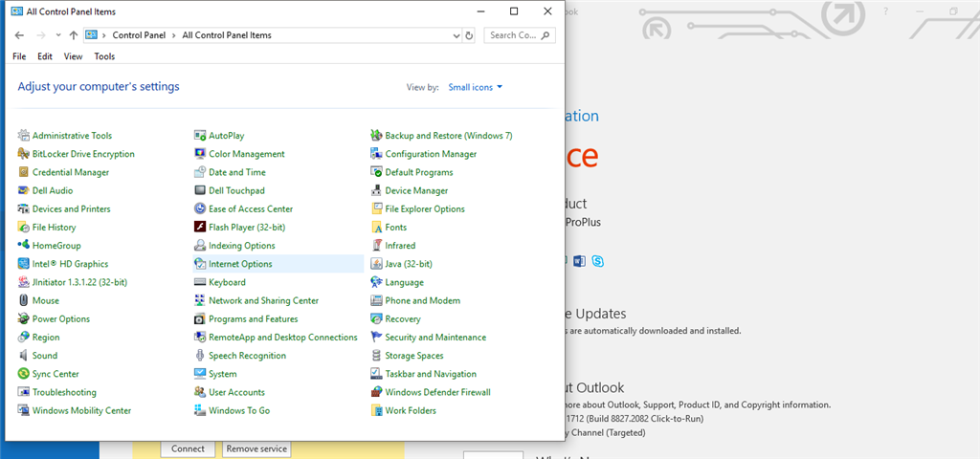Click the Skype icon in Outlook window
This screenshot has height=459, width=980.
point(598,261)
